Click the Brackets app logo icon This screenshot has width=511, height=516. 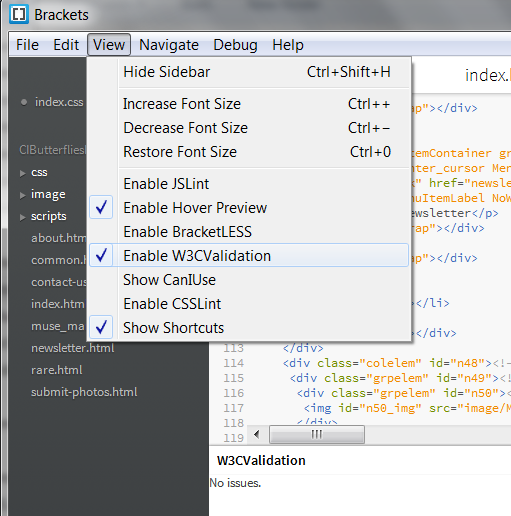pyautogui.click(x=19, y=14)
